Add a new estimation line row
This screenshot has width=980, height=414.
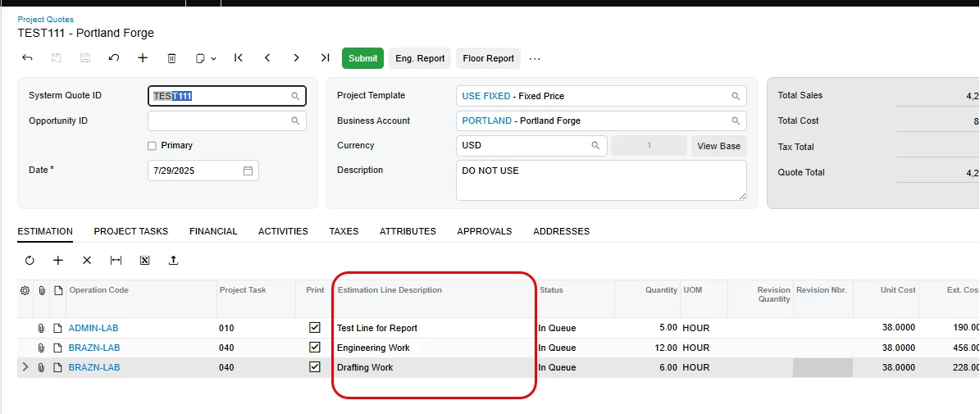[x=58, y=261]
